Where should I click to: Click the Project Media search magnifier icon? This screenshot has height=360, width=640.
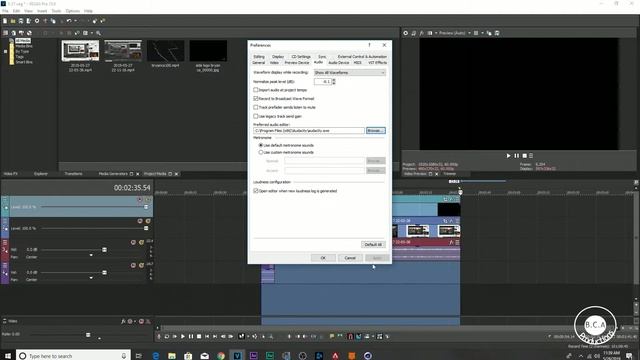tap(98, 33)
